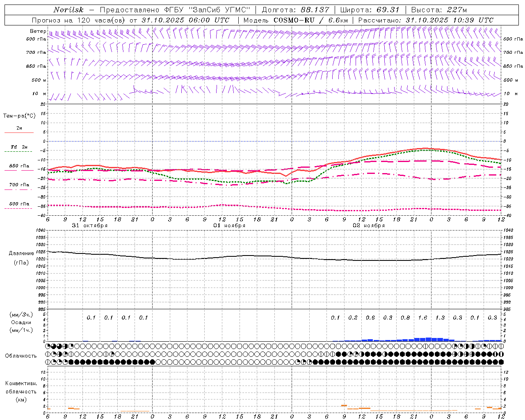Click "Предоставлено ФГБУ ЗапСиб УГМС" text

click(x=175, y=10)
